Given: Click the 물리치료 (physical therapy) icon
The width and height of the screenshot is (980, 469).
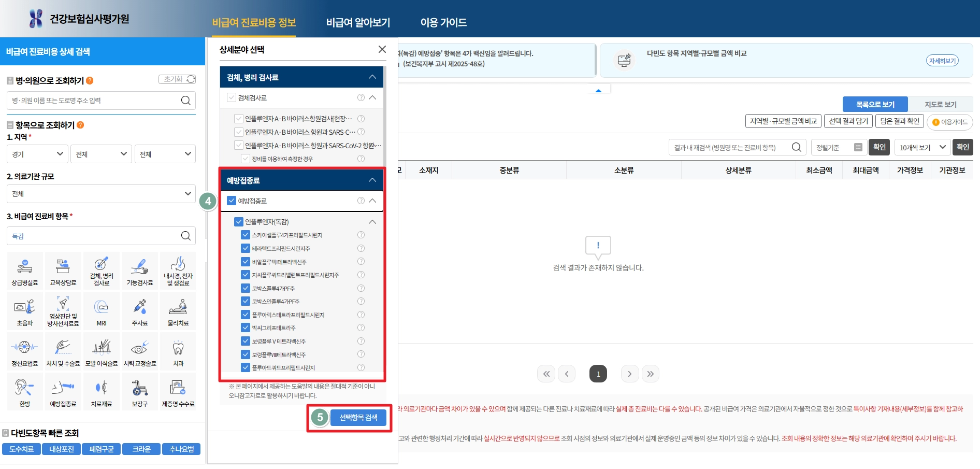Looking at the screenshot, I should click(x=178, y=310).
